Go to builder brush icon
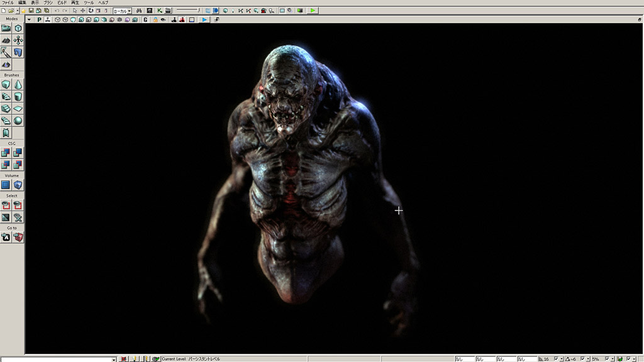This screenshot has width=644, height=362. click(x=18, y=237)
